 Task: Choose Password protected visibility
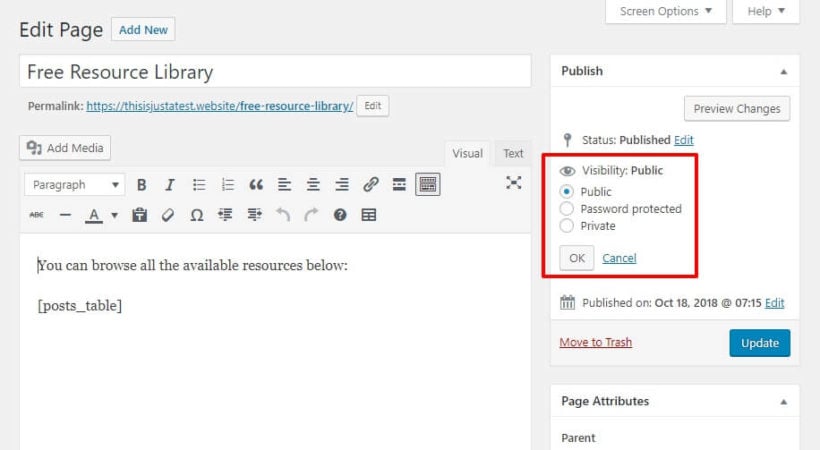(566, 209)
